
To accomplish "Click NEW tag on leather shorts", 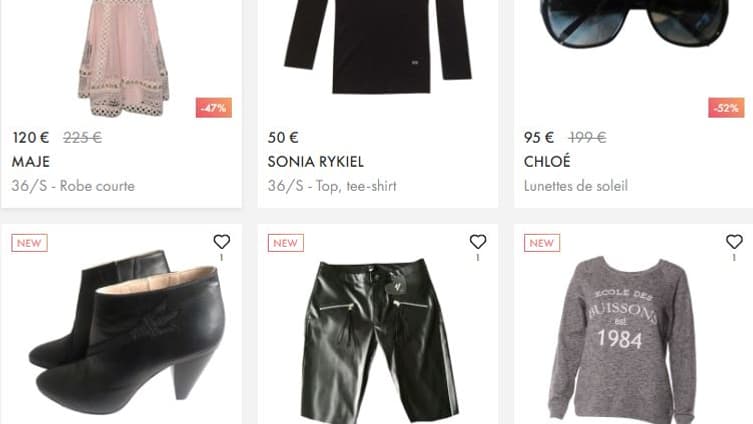I will (286, 243).
